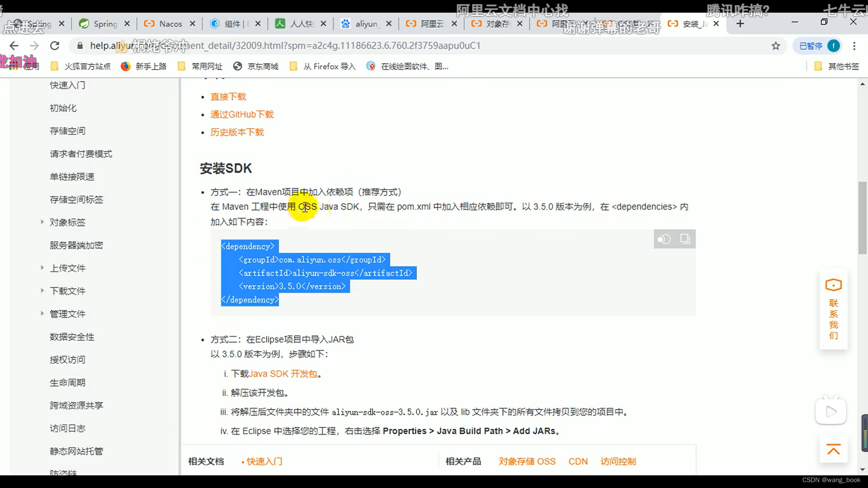The width and height of the screenshot is (868, 488).
Task: Open related product 访问控制 link
Action: (618, 461)
